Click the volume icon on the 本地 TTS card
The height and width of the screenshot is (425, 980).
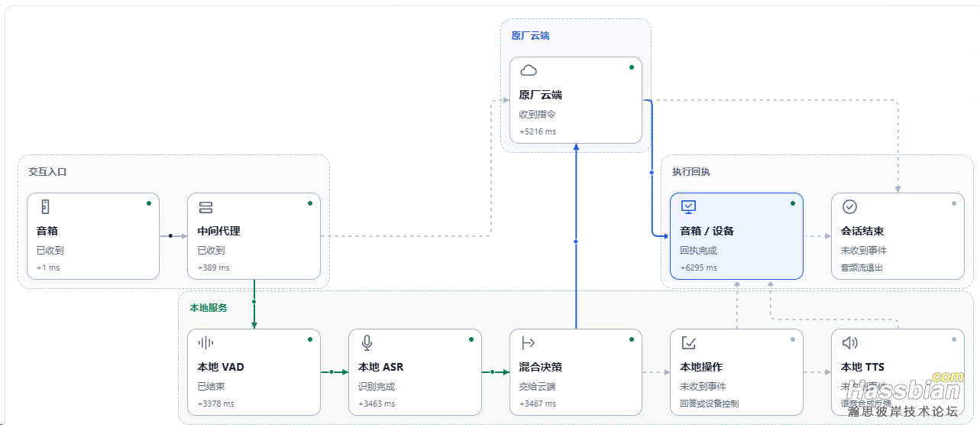[x=849, y=343]
